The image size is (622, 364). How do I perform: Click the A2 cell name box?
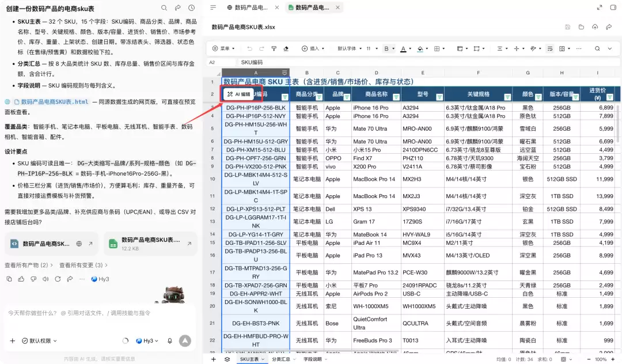221,62
